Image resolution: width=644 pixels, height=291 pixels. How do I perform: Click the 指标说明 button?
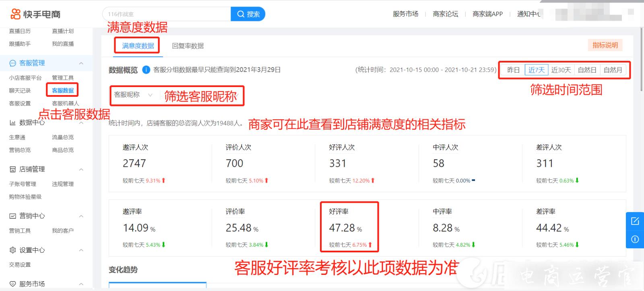pos(605,45)
